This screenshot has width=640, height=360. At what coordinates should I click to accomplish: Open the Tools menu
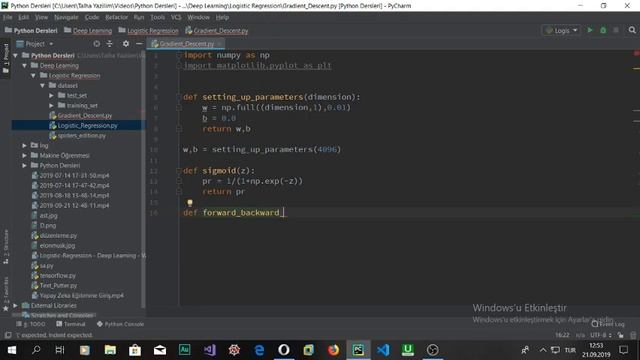click(x=158, y=17)
